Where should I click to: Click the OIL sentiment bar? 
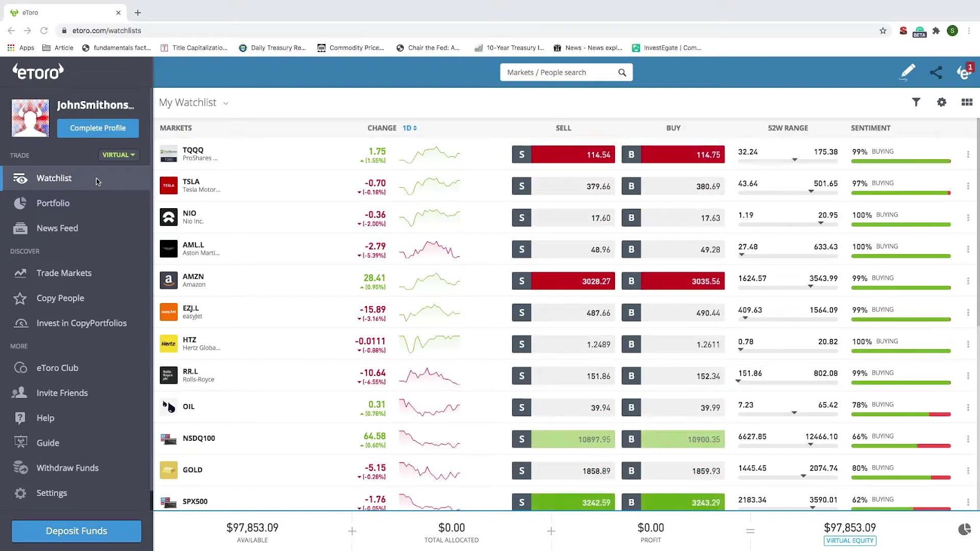[900, 414]
